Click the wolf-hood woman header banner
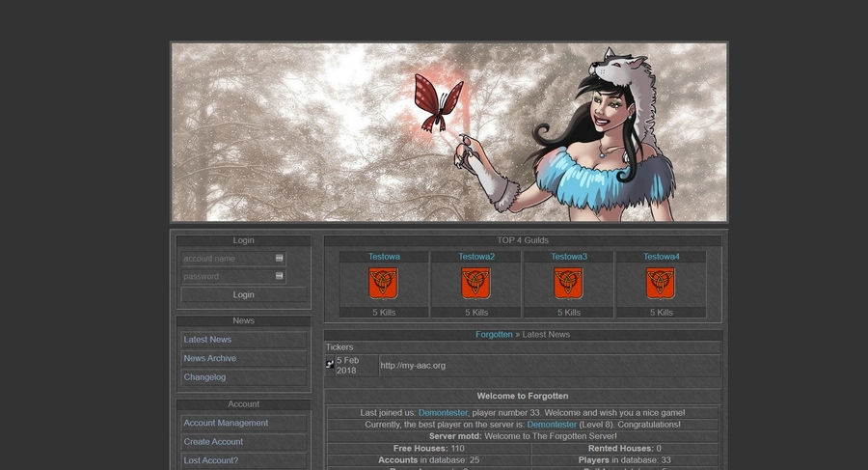 coord(448,132)
